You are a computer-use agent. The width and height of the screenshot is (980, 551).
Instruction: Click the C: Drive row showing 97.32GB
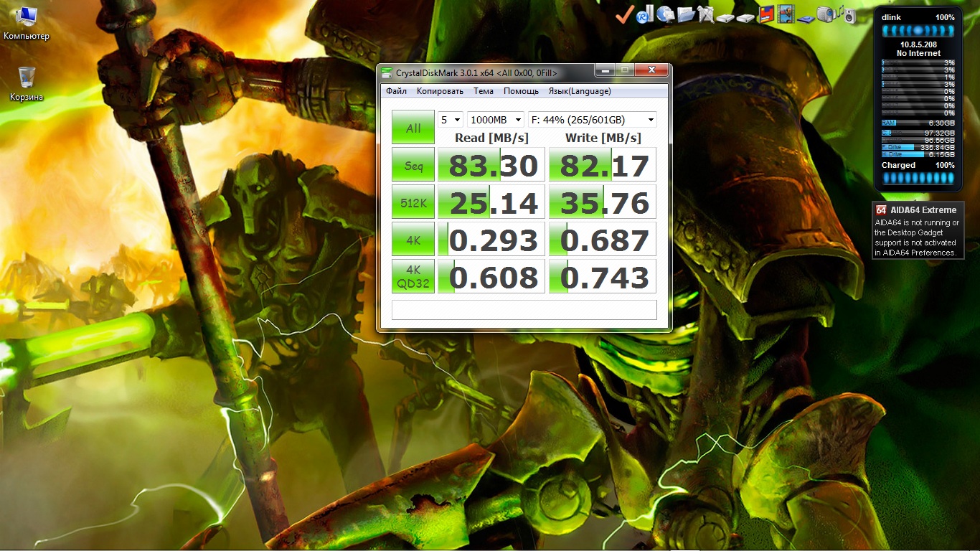click(918, 133)
